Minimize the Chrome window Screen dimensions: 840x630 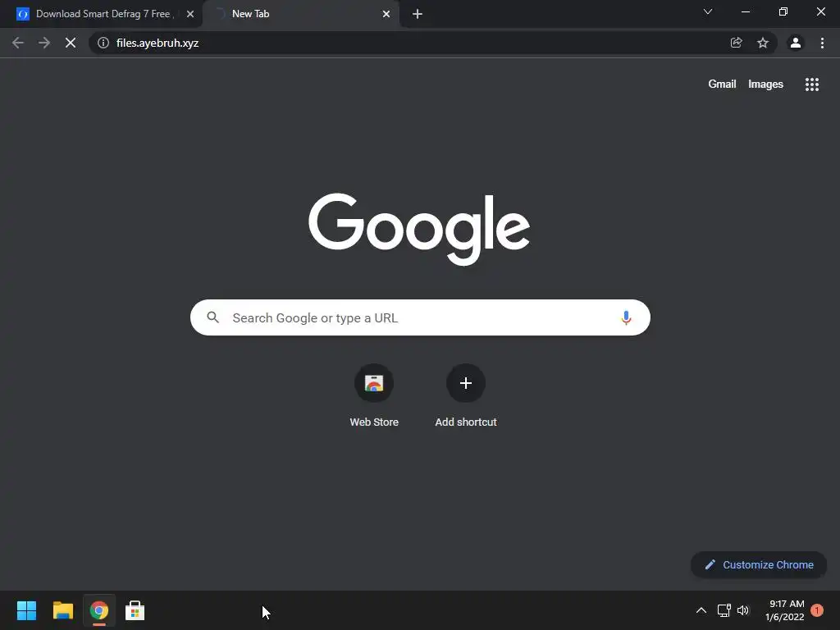click(x=745, y=11)
